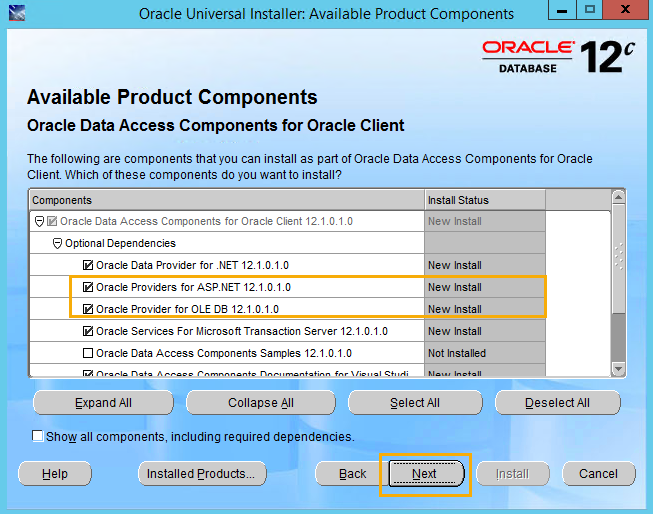Uncheck Oracle Data Provider for .NET 12.1.0.1.0

pos(88,265)
